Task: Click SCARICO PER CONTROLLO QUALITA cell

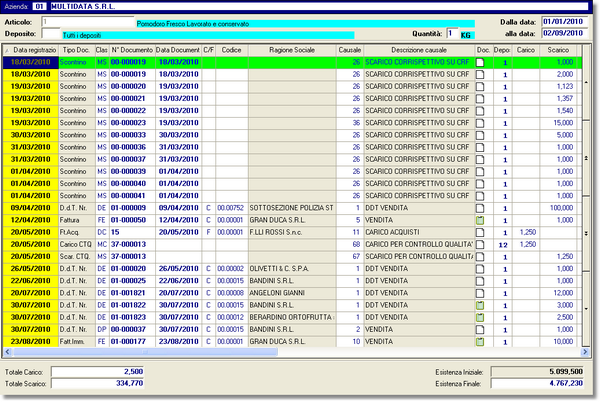Action: [x=419, y=257]
